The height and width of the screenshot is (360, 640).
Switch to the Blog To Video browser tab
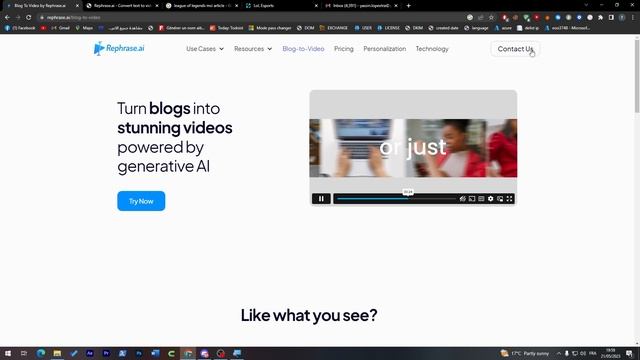point(41,6)
